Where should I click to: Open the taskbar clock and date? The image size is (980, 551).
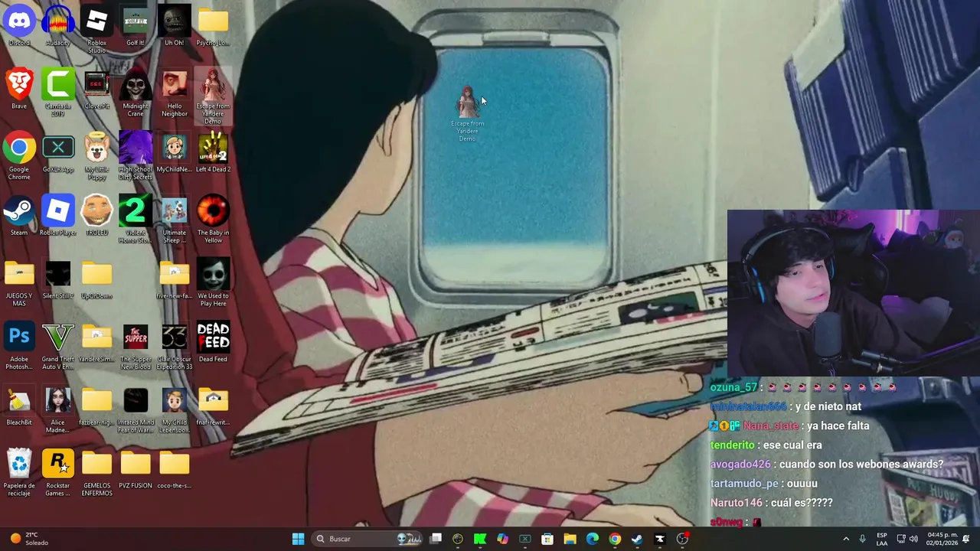pyautogui.click(x=941, y=539)
